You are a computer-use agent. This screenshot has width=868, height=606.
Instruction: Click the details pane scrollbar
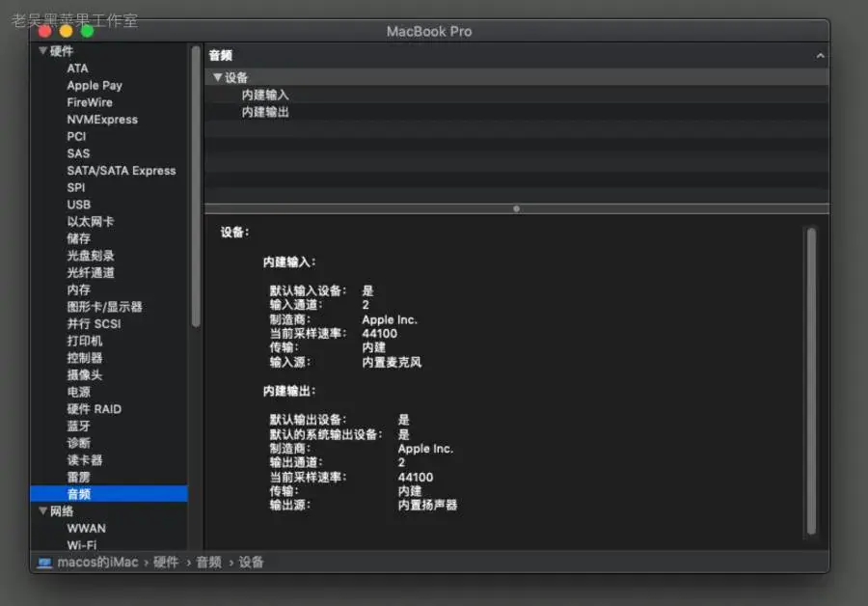tap(811, 381)
